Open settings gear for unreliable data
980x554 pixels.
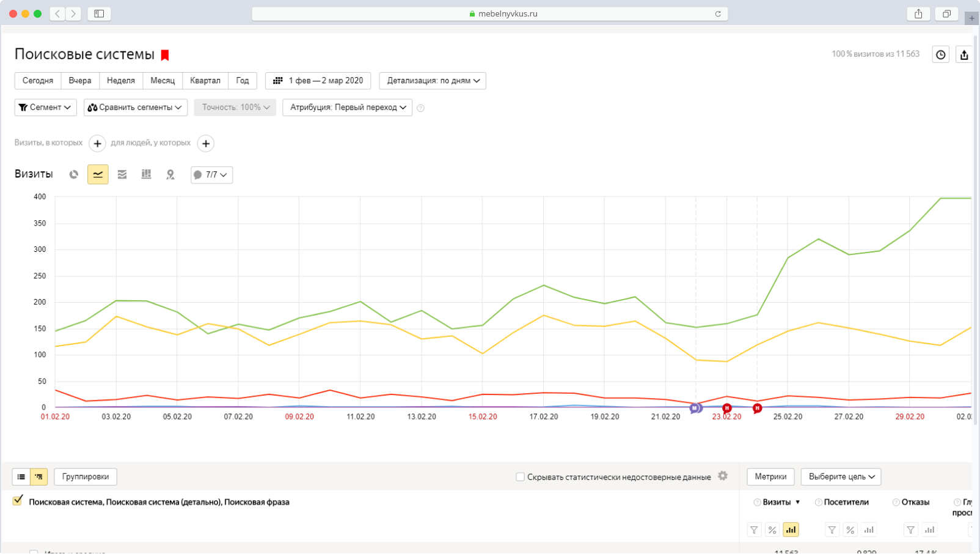pos(723,476)
